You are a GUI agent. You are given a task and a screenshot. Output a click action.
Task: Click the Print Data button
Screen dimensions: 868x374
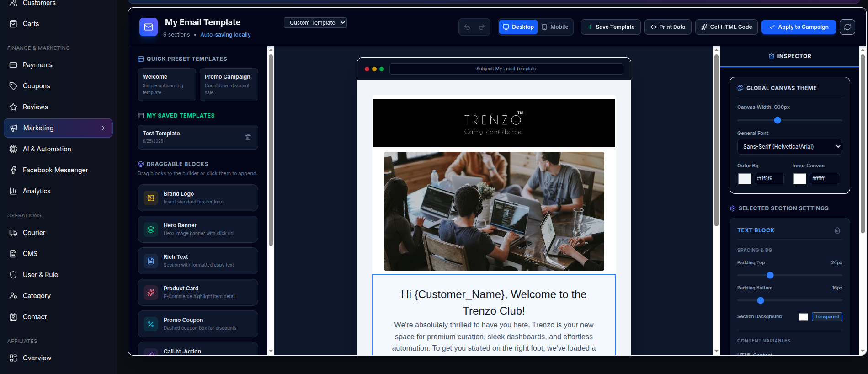(x=668, y=27)
